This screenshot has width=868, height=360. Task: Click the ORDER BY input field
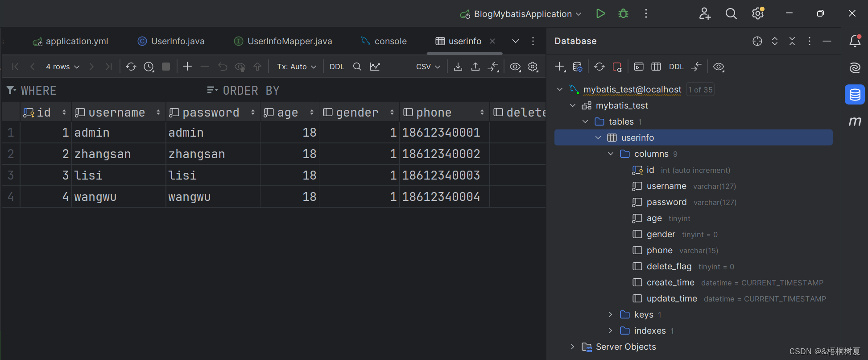pos(375,91)
